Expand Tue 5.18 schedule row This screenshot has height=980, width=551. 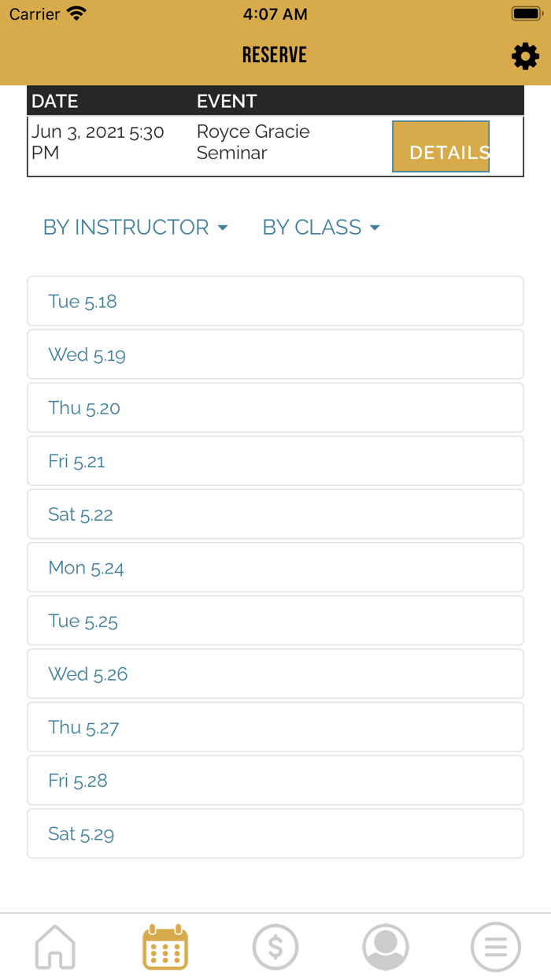[x=275, y=301]
